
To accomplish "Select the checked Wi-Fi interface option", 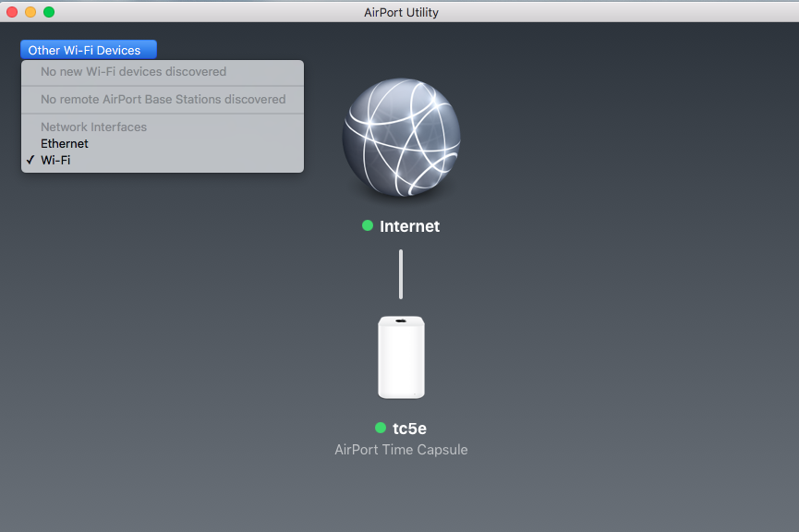I will 162,160.
